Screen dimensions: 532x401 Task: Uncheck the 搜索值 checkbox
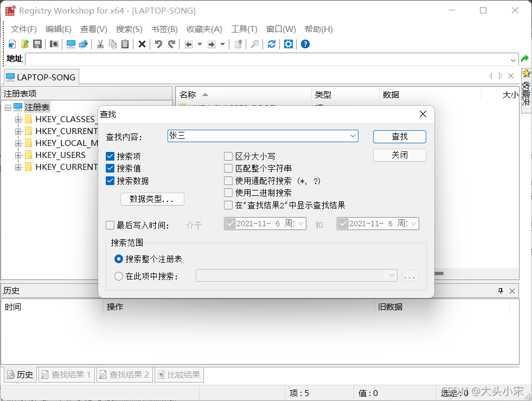point(110,168)
